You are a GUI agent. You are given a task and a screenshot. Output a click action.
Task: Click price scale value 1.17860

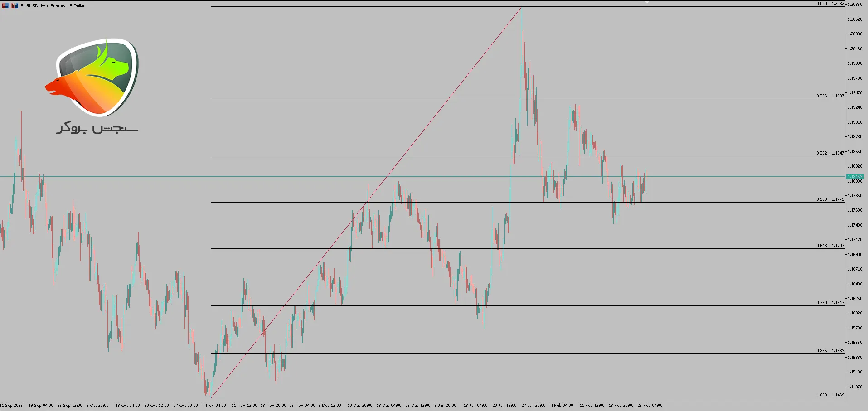point(855,196)
